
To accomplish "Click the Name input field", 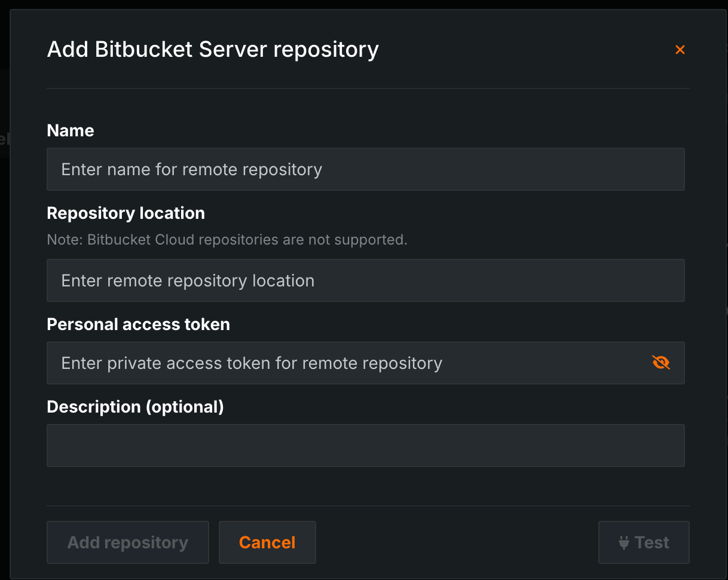I will click(x=365, y=169).
